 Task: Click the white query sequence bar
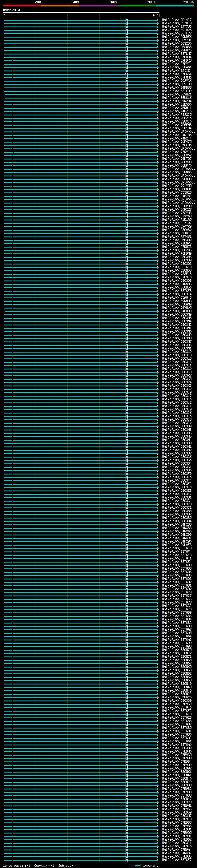81,13
